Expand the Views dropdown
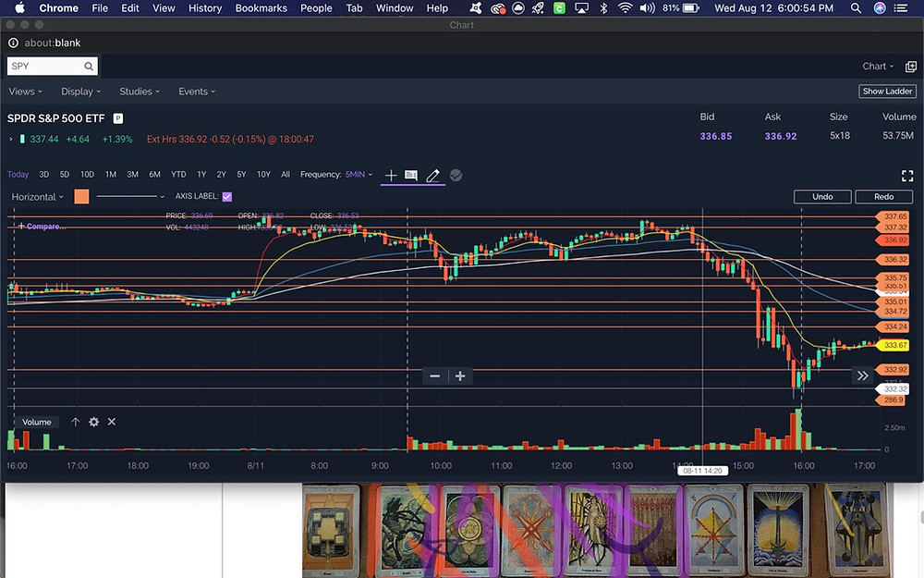 (x=25, y=92)
